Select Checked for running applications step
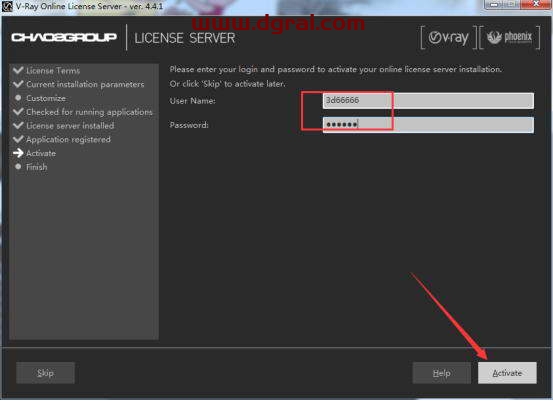The width and height of the screenshot is (553, 401). click(x=89, y=112)
